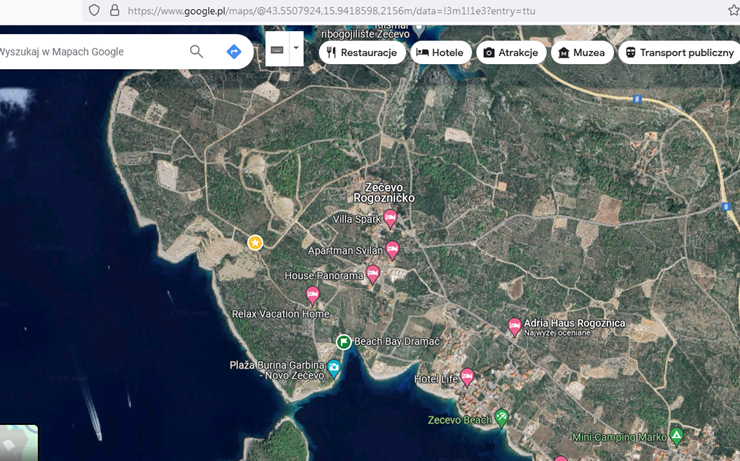Choose Transport publiczny filter
The width and height of the screenshot is (740, 461).
[679, 53]
